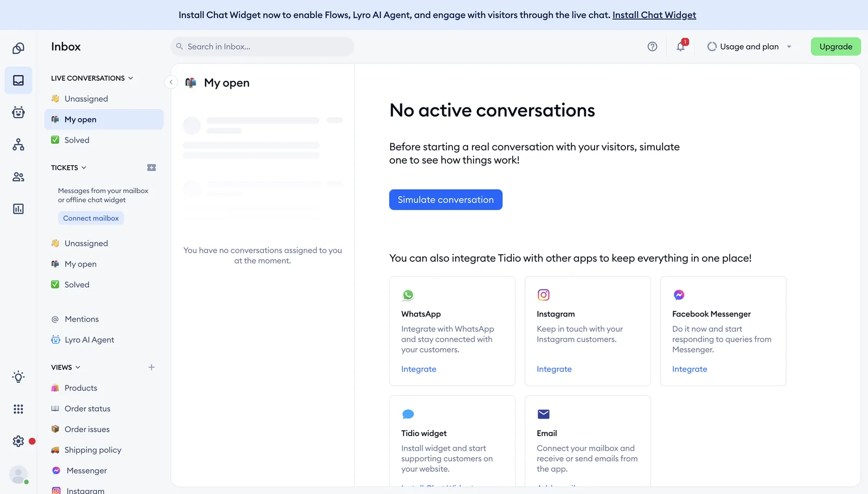Open the Order issues view
Viewport: 868px width, 494px height.
104,429
